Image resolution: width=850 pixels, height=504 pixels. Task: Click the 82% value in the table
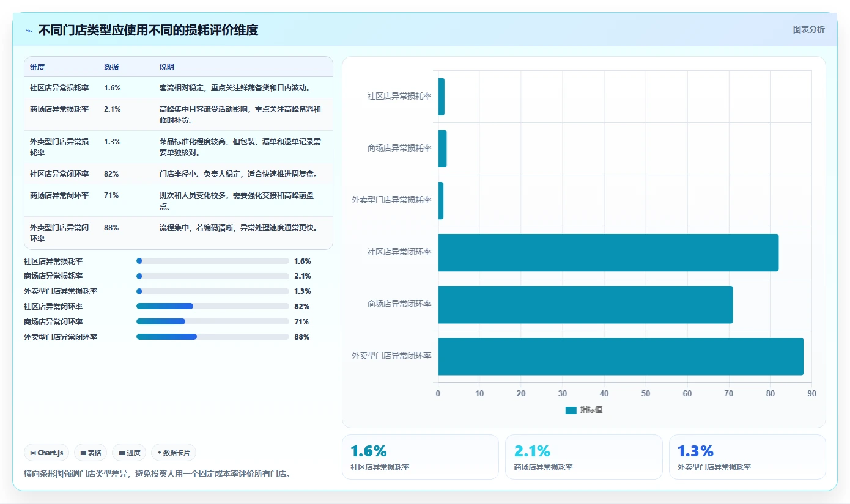click(x=111, y=174)
